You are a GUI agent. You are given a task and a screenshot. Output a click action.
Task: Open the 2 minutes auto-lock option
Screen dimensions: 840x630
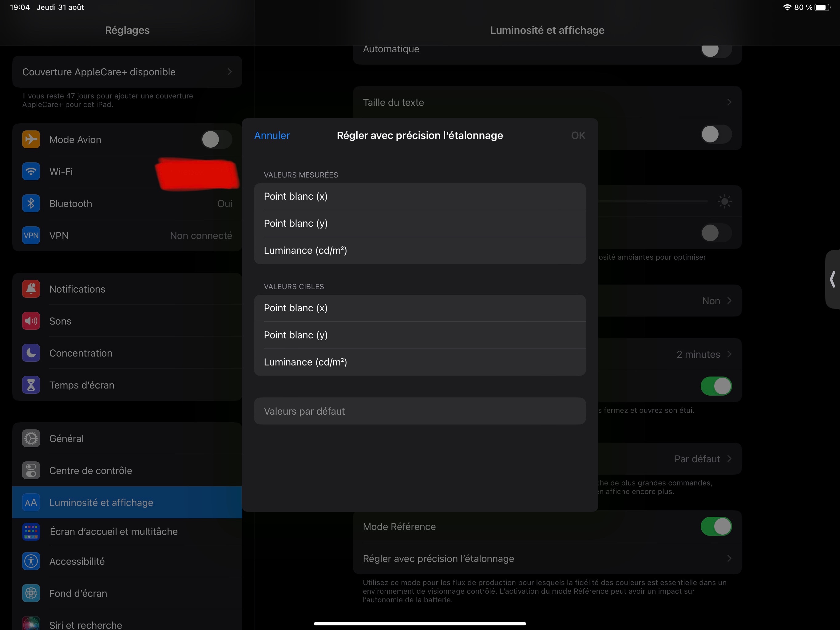(703, 354)
